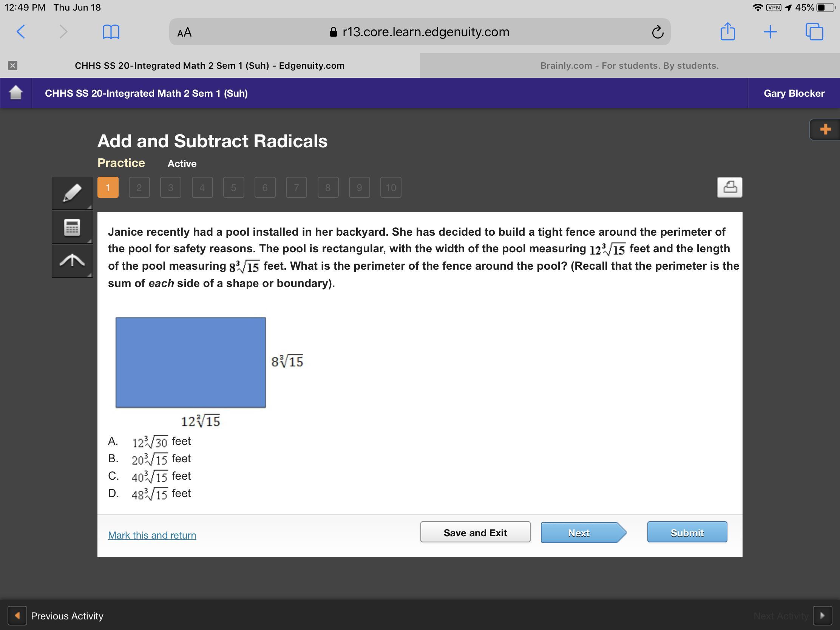
Task: Open new tab with plus icon
Action: (x=770, y=31)
